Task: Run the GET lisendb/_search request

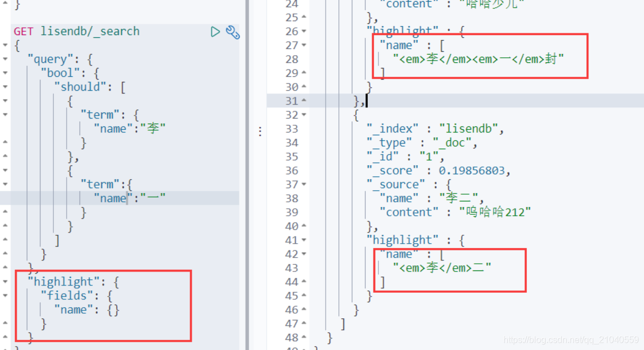Action: [215, 32]
